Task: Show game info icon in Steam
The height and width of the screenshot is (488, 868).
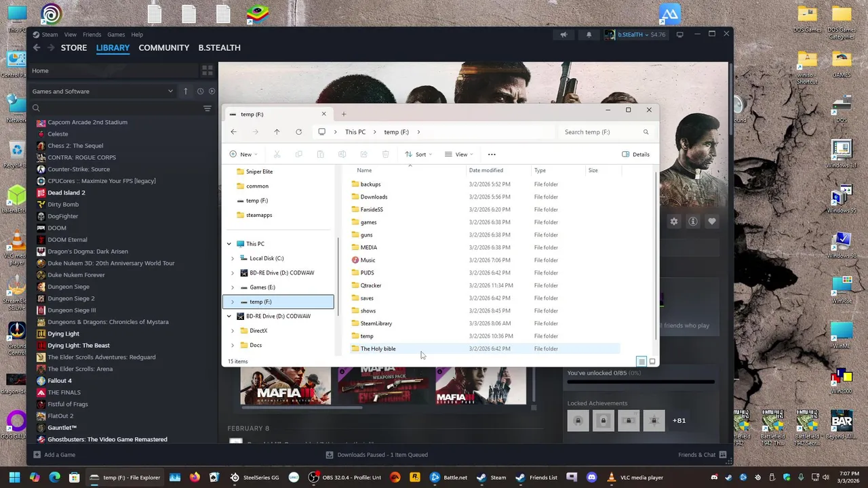Action: pos(693,222)
